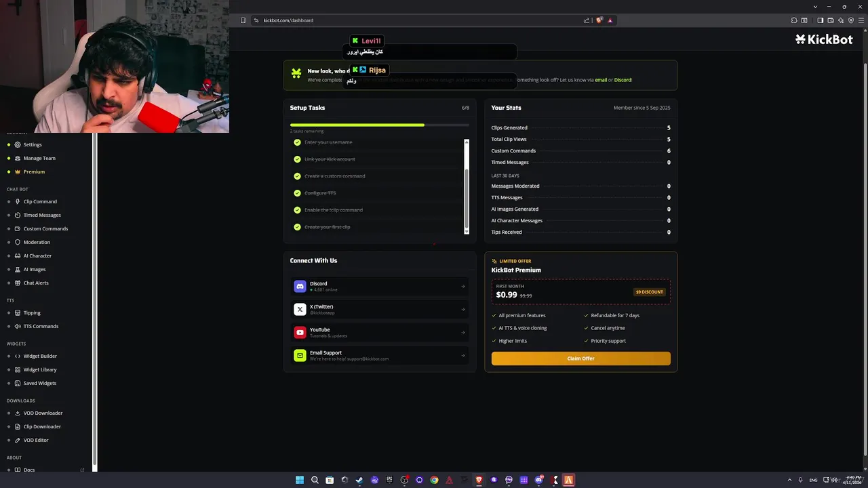Viewport: 868px width, 488px height.
Task: Toggle 'Configure TTS' task checkmark
Action: point(297,193)
